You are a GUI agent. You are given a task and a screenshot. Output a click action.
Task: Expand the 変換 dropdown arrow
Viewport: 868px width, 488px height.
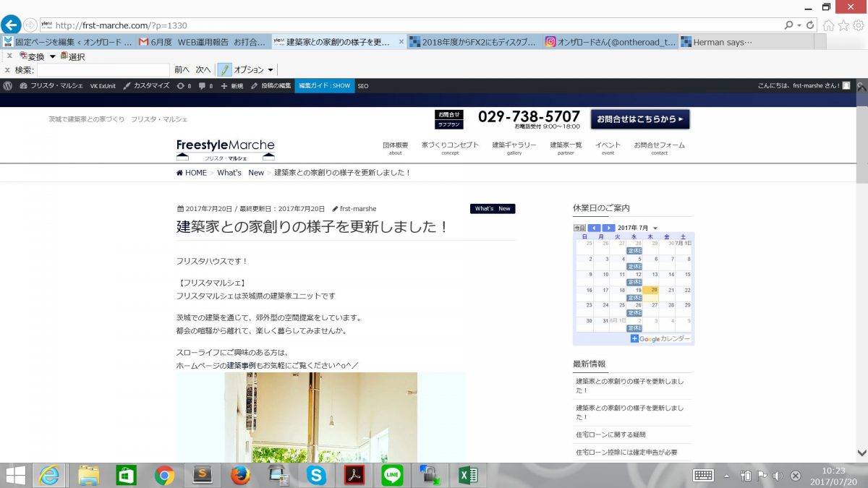(x=53, y=57)
